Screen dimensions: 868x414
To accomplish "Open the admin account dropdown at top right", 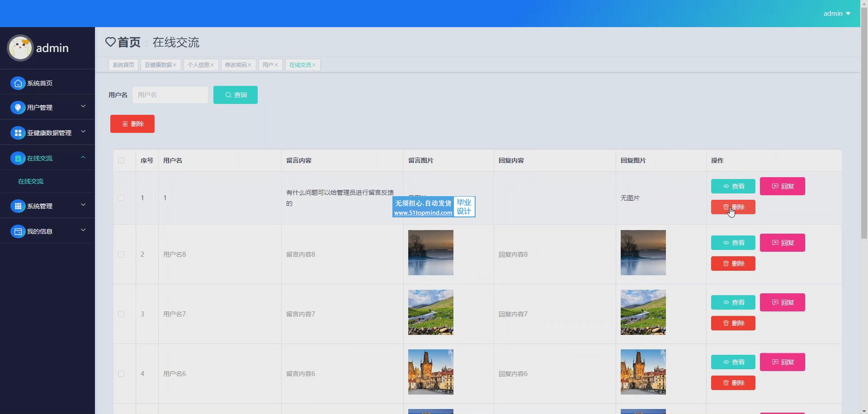I will click(837, 14).
